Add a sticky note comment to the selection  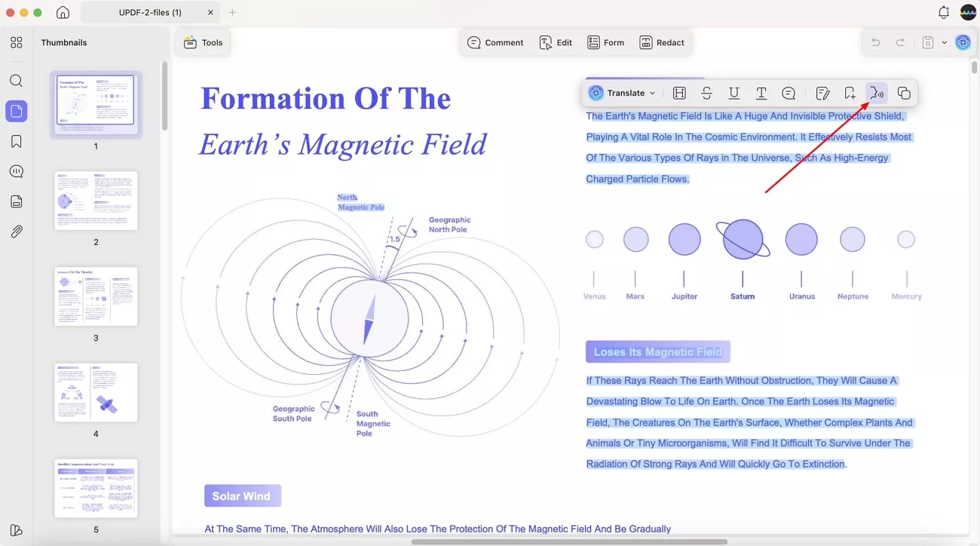(789, 94)
